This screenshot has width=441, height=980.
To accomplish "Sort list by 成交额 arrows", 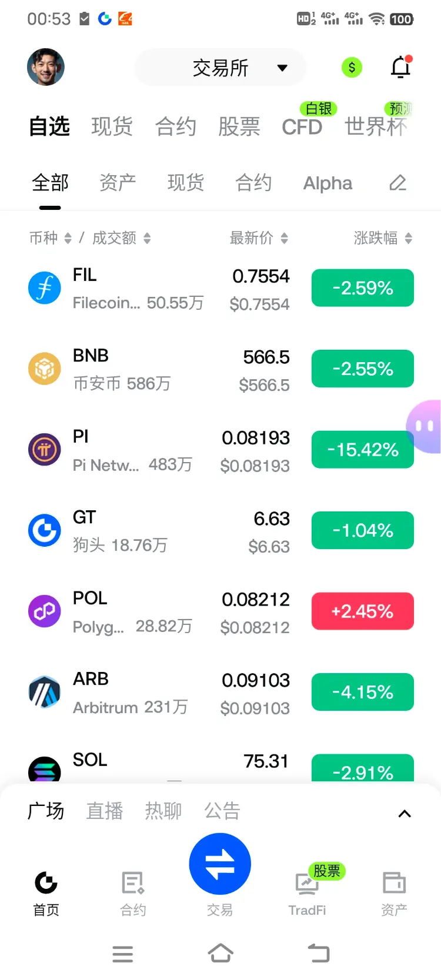I will point(147,238).
